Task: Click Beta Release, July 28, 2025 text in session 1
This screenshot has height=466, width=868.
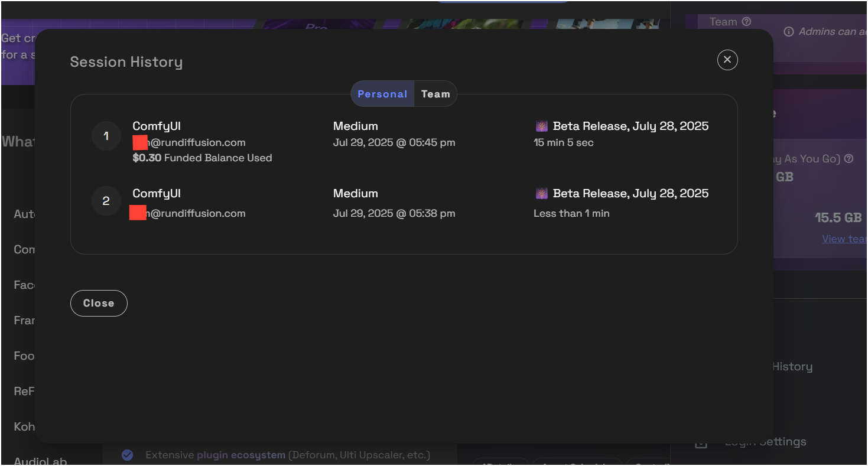Action: click(x=630, y=126)
